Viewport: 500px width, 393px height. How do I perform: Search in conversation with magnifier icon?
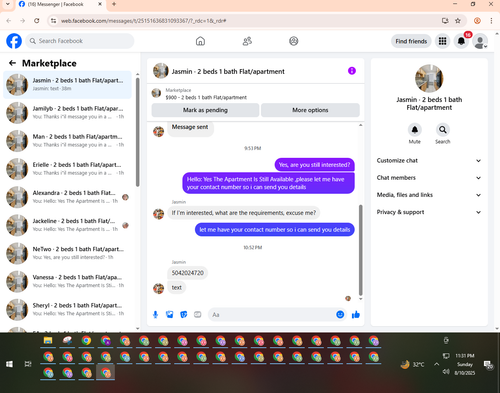click(x=443, y=130)
